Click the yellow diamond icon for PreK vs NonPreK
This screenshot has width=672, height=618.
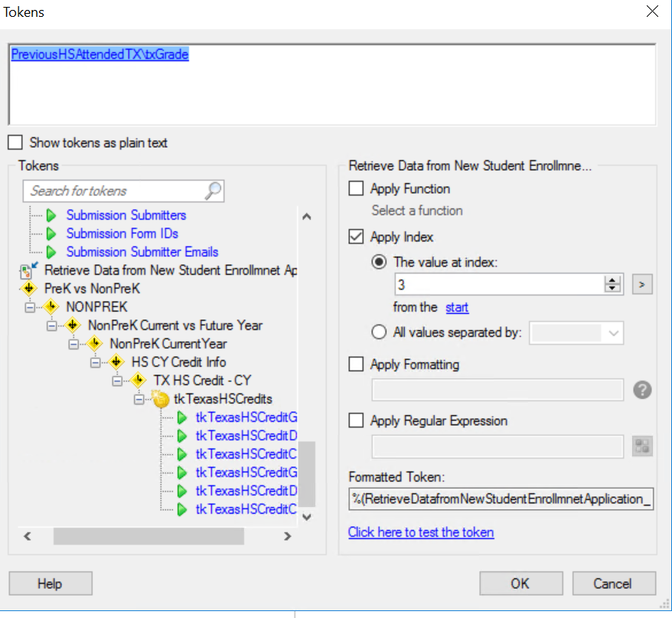[29, 289]
